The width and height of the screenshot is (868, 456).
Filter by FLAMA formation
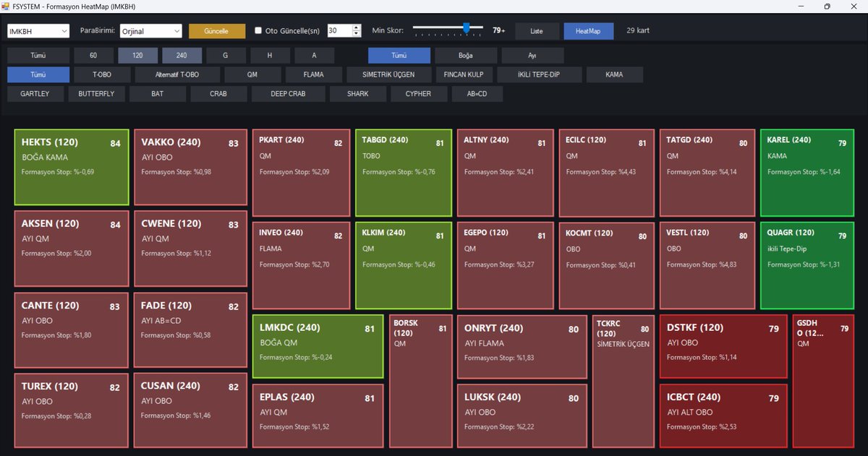(314, 74)
